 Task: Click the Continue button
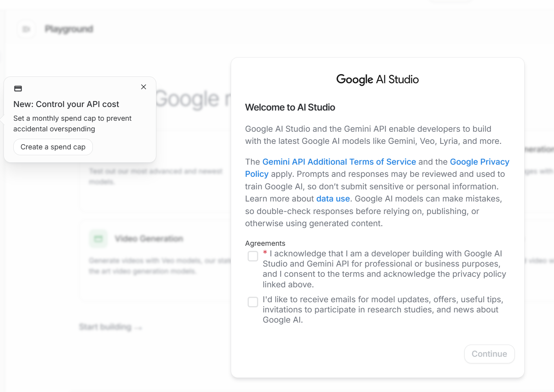pyautogui.click(x=489, y=354)
